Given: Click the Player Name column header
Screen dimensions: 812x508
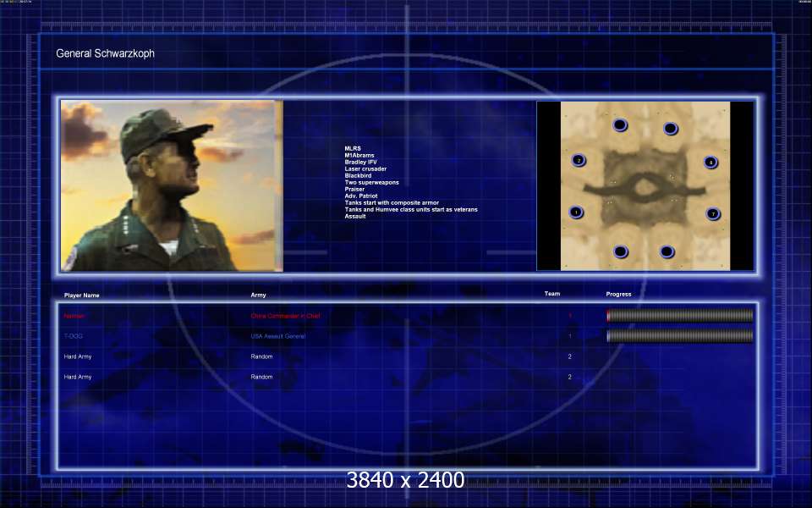Looking at the screenshot, I should pyautogui.click(x=82, y=295).
